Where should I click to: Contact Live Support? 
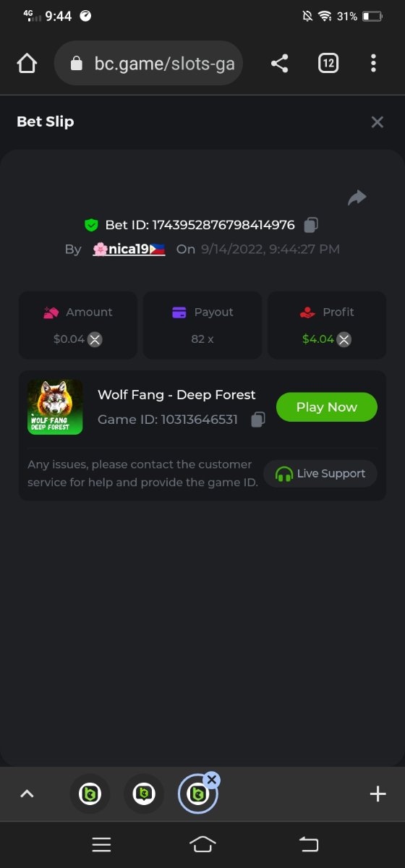pyautogui.click(x=320, y=474)
